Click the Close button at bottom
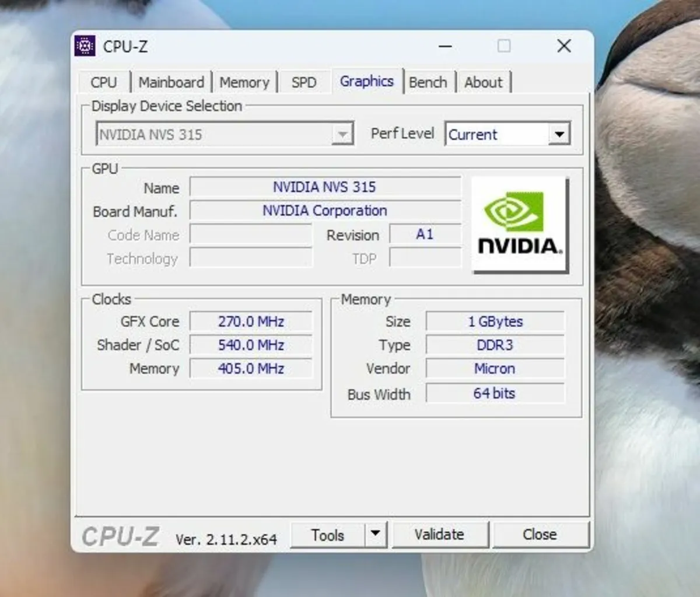This screenshot has width=700, height=597. coord(540,534)
